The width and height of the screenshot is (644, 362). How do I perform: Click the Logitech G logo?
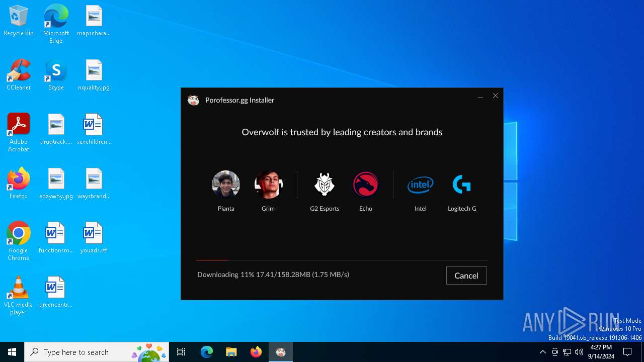[x=462, y=185]
